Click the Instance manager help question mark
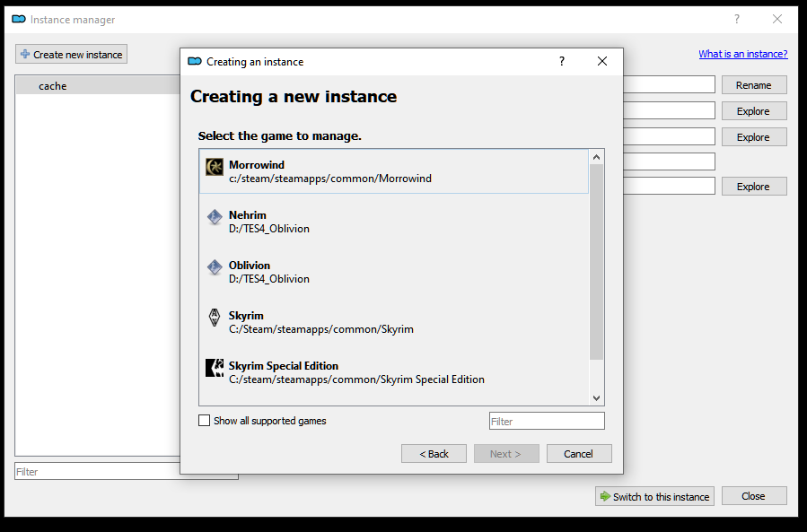The image size is (807, 532). tap(737, 19)
